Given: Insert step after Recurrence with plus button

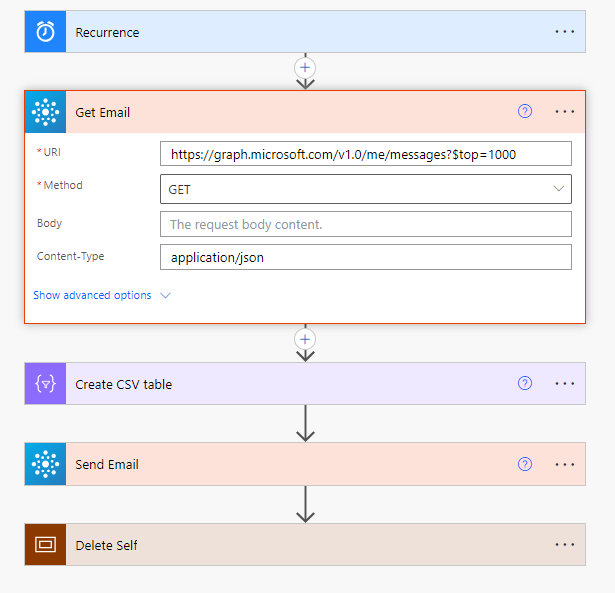Looking at the screenshot, I should pos(305,66).
